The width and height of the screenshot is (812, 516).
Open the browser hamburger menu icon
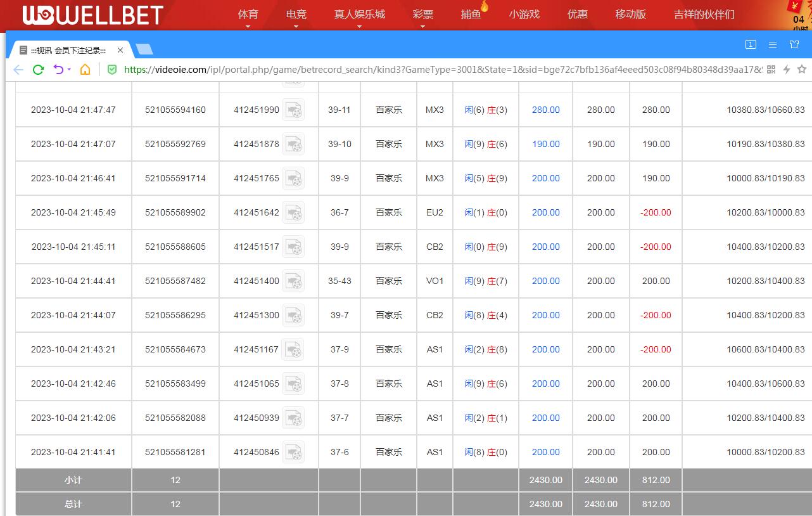click(x=773, y=44)
